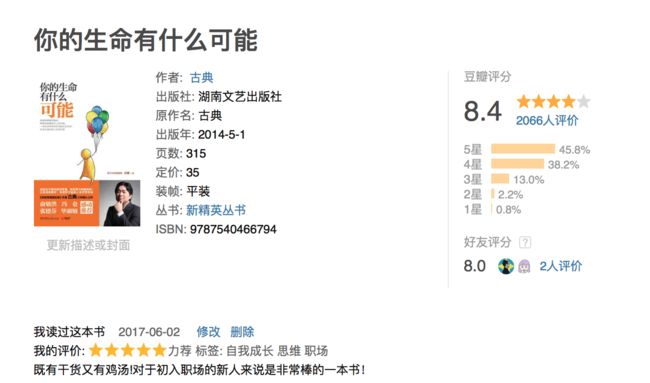Click the friend rating help question-mark icon
The height and width of the screenshot is (383, 650).
point(525,242)
